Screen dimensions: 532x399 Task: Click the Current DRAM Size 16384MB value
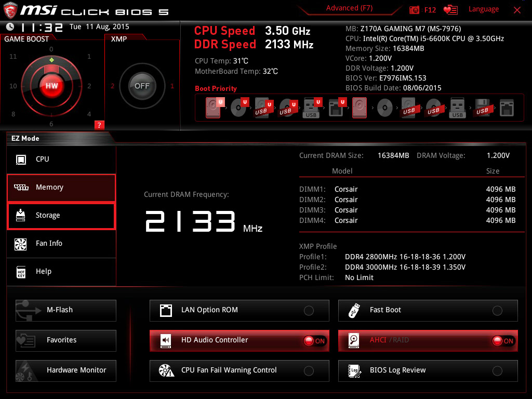(x=393, y=155)
